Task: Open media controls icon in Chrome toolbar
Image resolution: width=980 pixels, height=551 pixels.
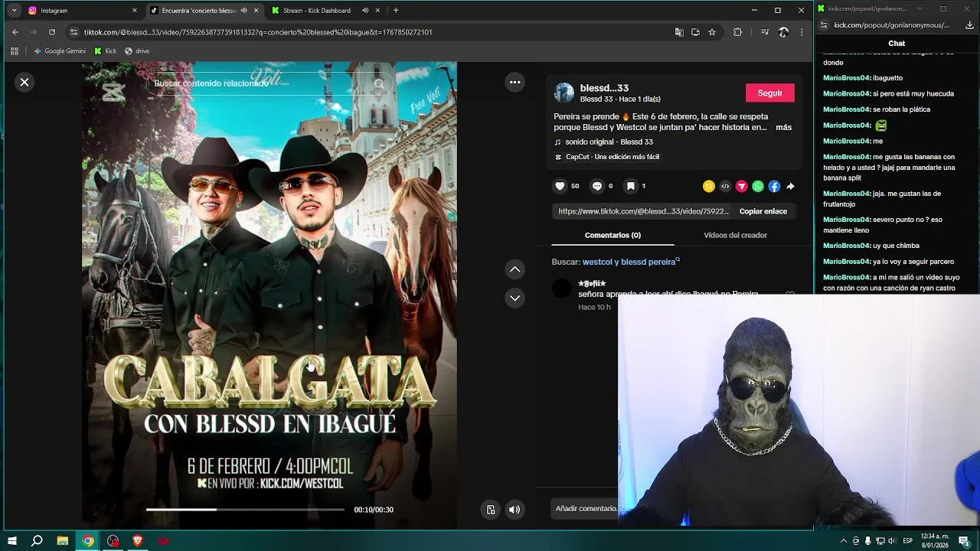Action: 765,32
